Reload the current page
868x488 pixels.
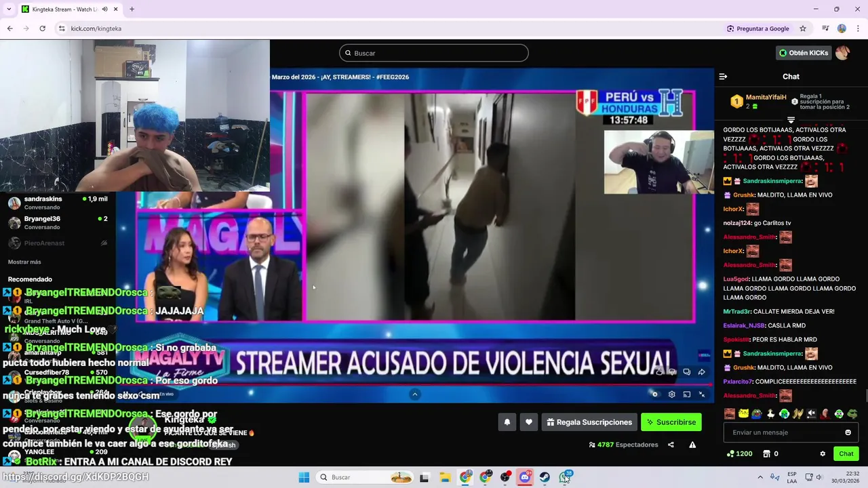[42, 28]
